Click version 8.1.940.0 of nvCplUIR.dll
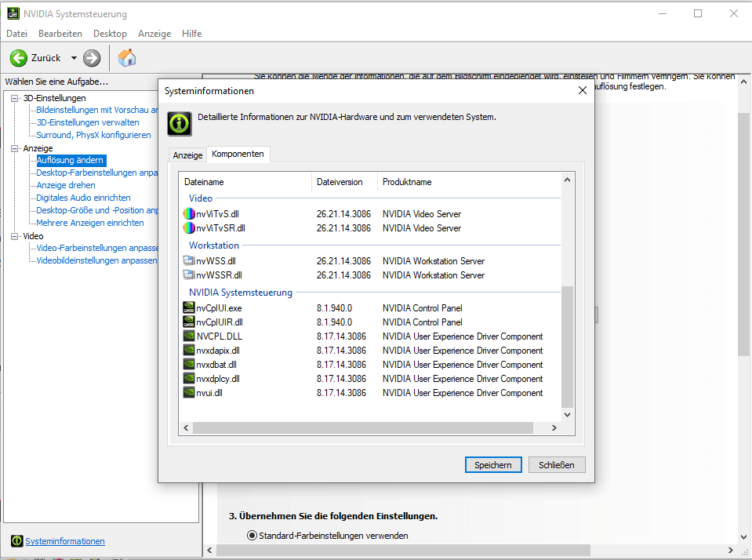This screenshot has height=560, width=752. 334,322
